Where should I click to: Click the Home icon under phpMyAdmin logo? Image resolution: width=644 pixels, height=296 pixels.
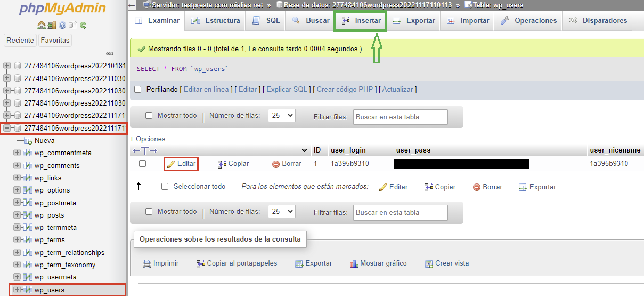[x=41, y=25]
